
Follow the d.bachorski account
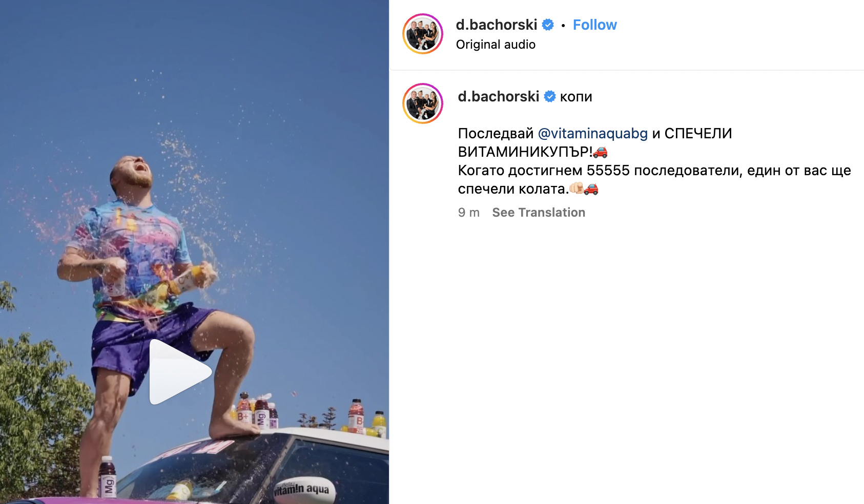pyautogui.click(x=594, y=25)
